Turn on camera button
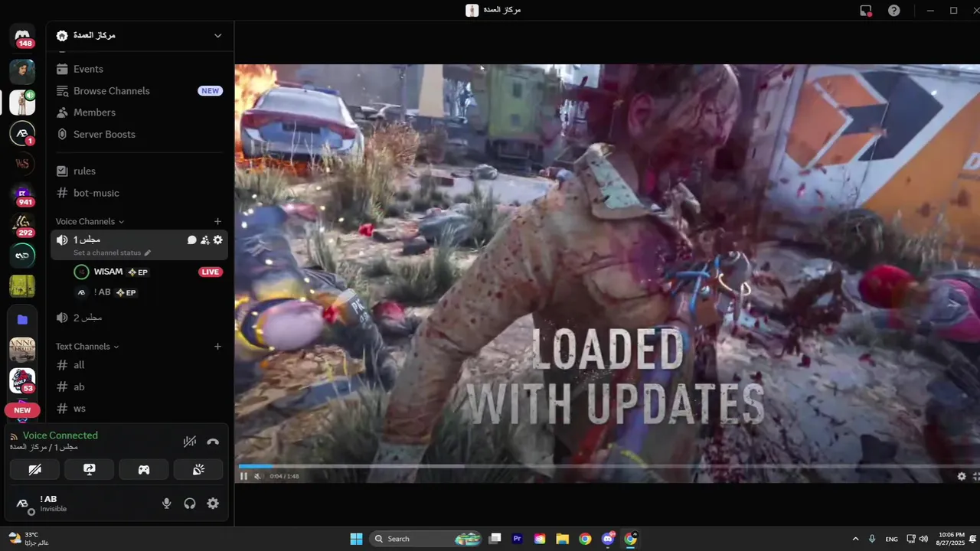The image size is (980, 551). [x=35, y=470]
